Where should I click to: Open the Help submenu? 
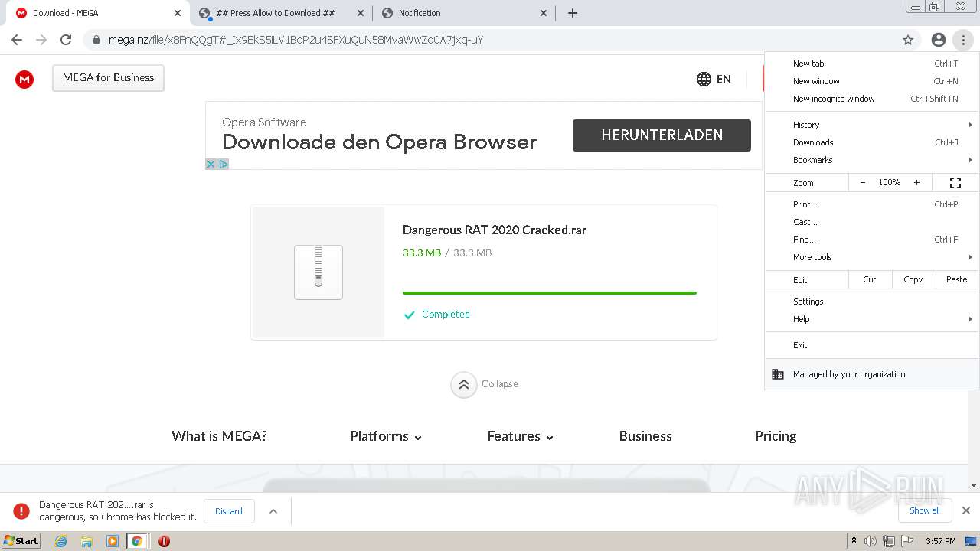(x=872, y=319)
